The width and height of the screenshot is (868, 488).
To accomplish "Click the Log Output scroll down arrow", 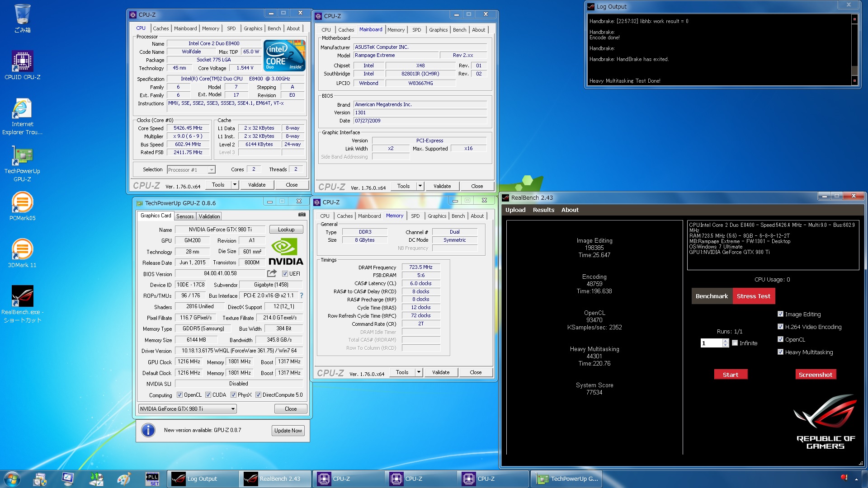I will tap(854, 81).
